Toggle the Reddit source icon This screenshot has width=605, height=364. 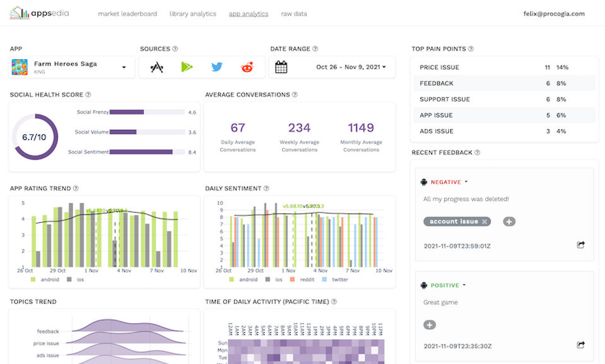click(x=247, y=67)
